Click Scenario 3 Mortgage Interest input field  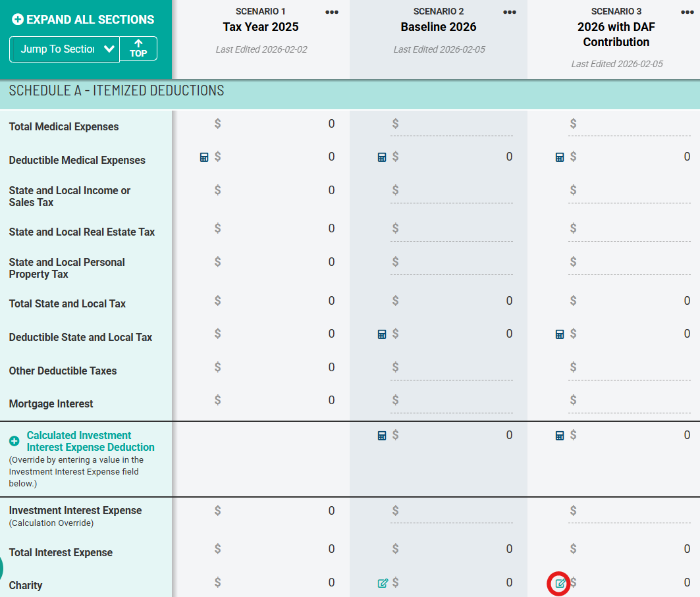click(x=634, y=400)
